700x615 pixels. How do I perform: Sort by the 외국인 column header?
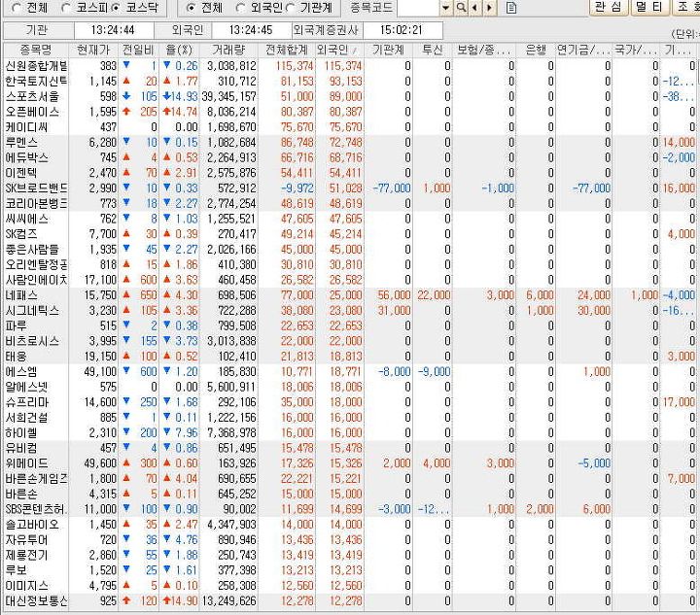pyautogui.click(x=339, y=50)
